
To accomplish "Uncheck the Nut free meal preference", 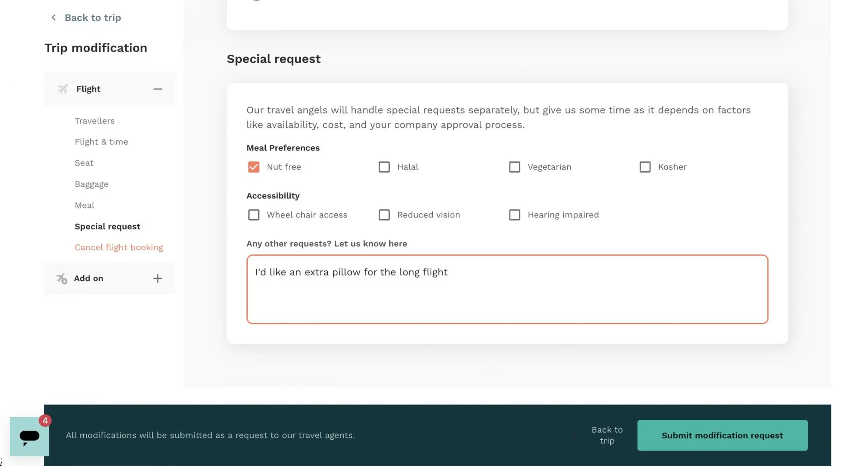I will pos(254,167).
